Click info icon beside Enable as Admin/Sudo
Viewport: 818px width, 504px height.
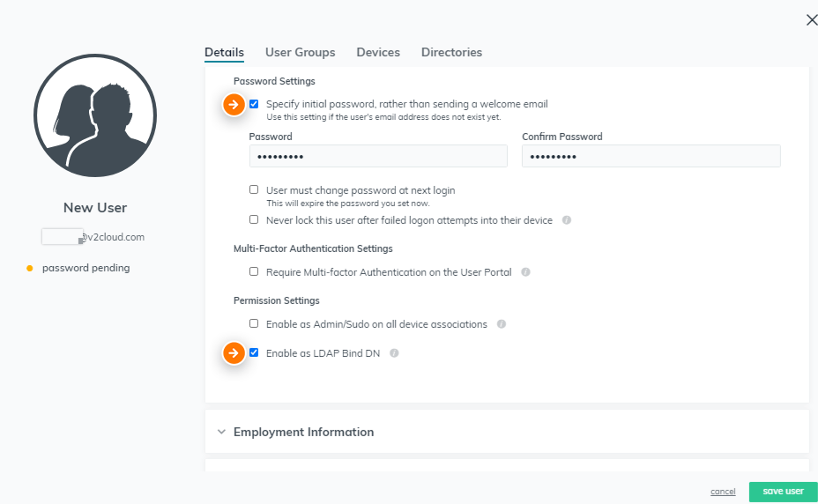click(502, 324)
